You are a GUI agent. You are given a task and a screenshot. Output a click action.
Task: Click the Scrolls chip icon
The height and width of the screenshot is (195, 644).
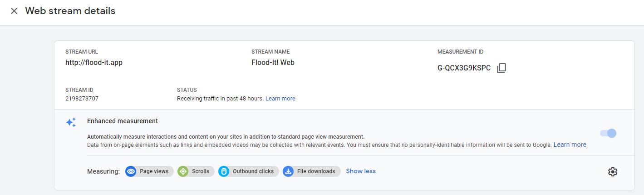(183, 171)
